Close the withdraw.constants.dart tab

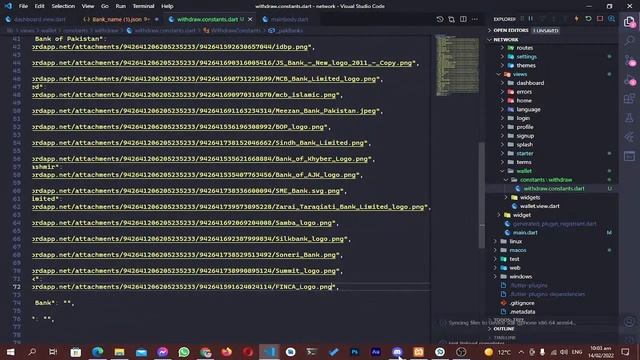click(x=250, y=19)
